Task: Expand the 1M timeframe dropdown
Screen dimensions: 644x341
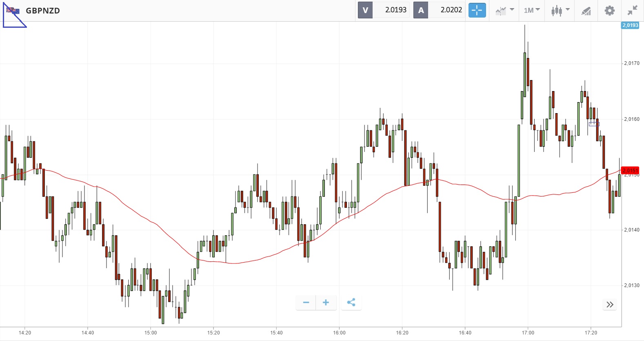Action: coord(532,10)
